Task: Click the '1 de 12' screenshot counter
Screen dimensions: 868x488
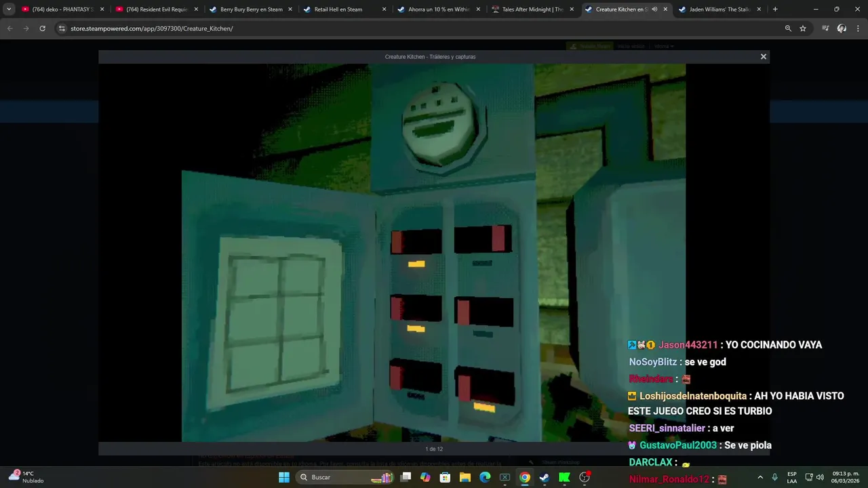Action: coord(434,449)
